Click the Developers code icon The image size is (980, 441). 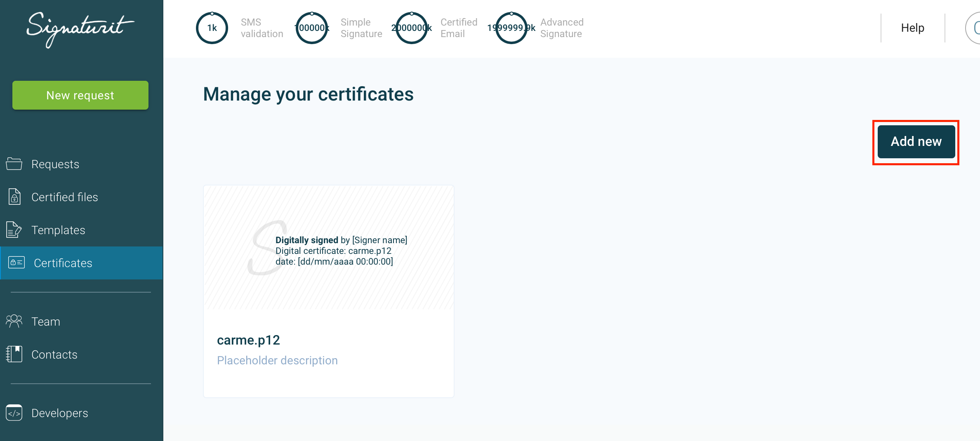coord(14,413)
